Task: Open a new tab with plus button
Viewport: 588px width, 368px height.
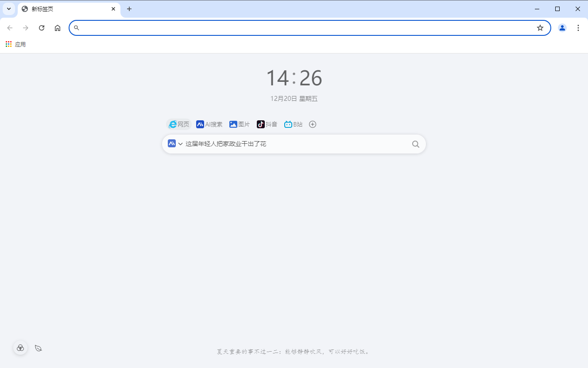Action: [x=129, y=9]
